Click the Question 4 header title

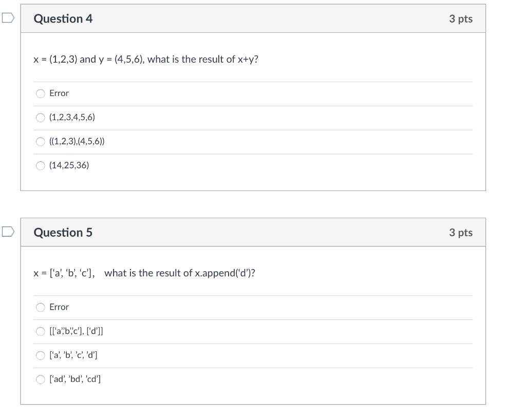[63, 18]
